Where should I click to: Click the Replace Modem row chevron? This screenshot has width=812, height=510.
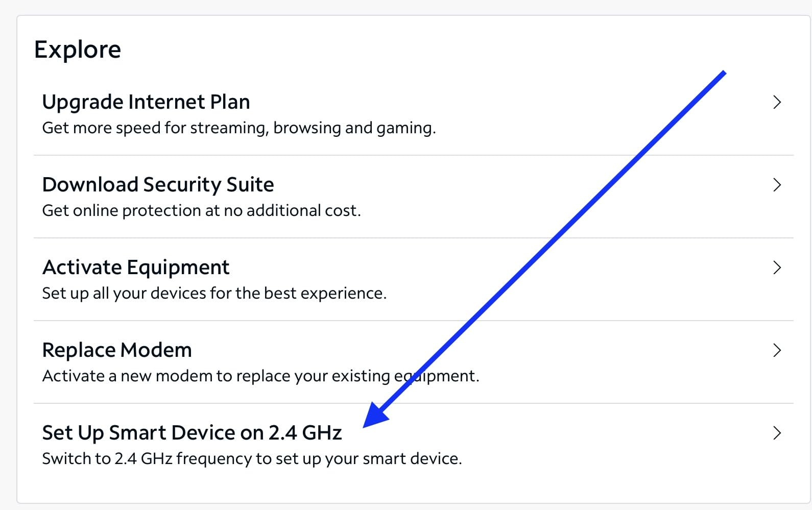coord(777,350)
